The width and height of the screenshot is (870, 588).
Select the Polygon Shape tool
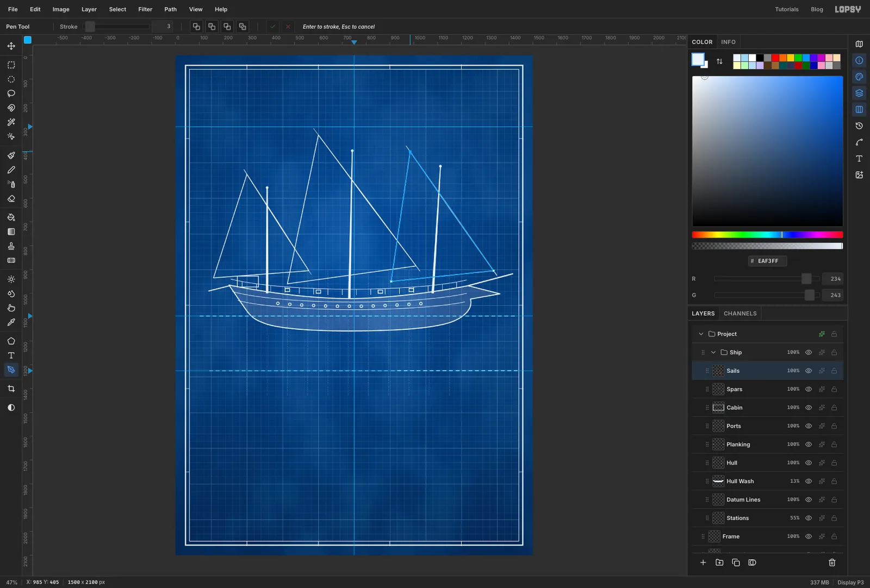[11, 341]
